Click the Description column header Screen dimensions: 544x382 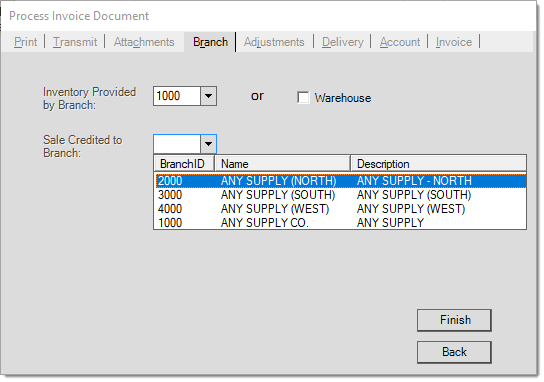click(x=439, y=164)
